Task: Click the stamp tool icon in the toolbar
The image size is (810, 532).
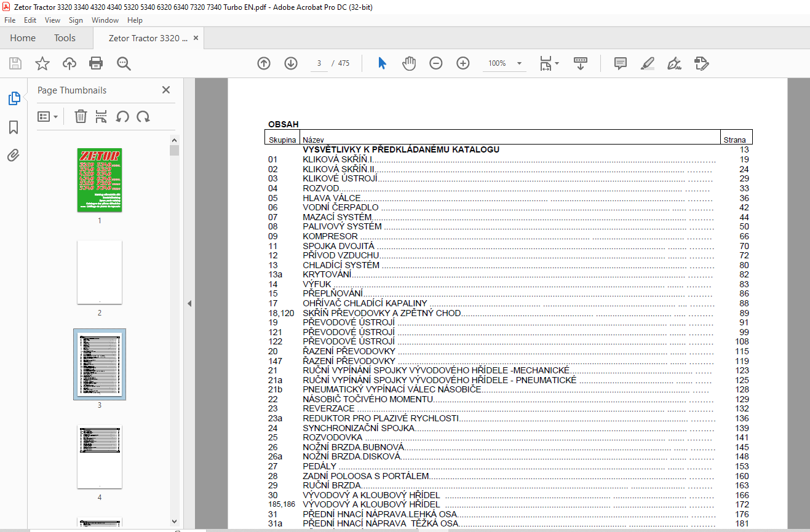Action: click(x=702, y=63)
